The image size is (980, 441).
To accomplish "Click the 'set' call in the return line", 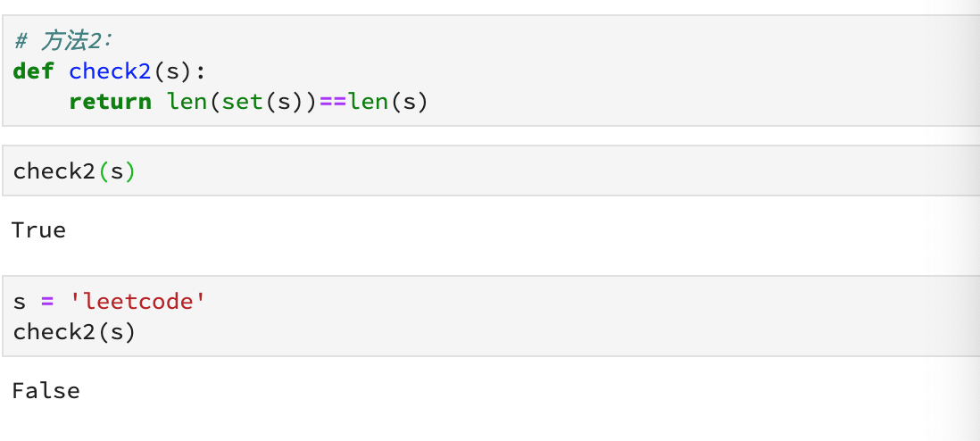I will 241,102.
